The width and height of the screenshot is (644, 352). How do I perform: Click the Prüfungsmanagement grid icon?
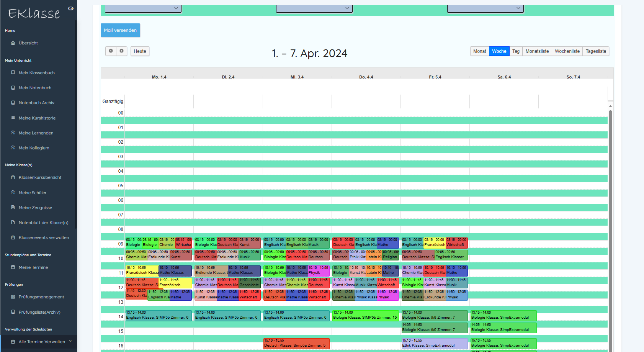[13, 297]
